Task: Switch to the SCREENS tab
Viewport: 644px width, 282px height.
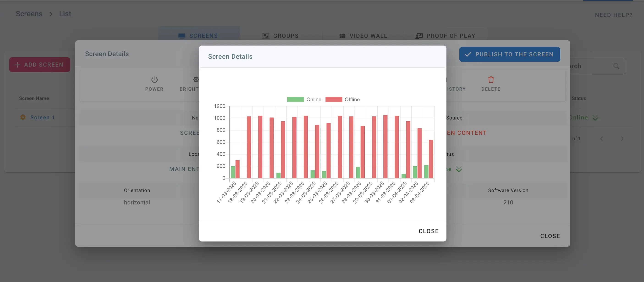Action: pyautogui.click(x=198, y=35)
